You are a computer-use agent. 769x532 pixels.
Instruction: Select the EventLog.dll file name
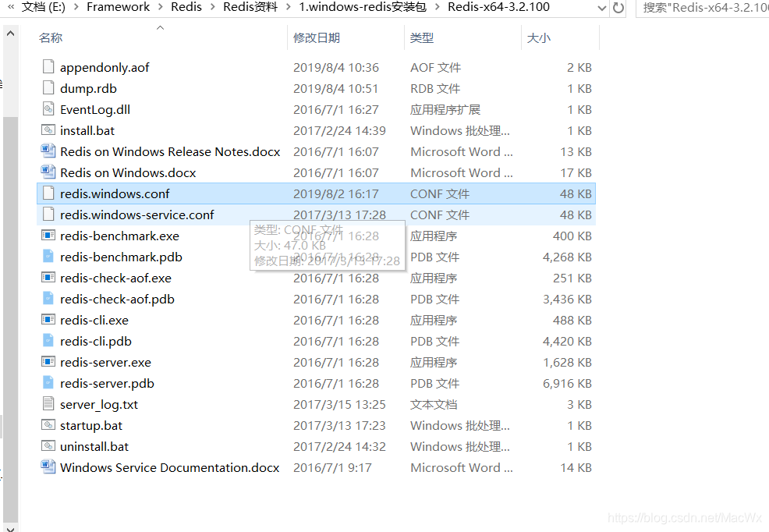tap(95, 110)
